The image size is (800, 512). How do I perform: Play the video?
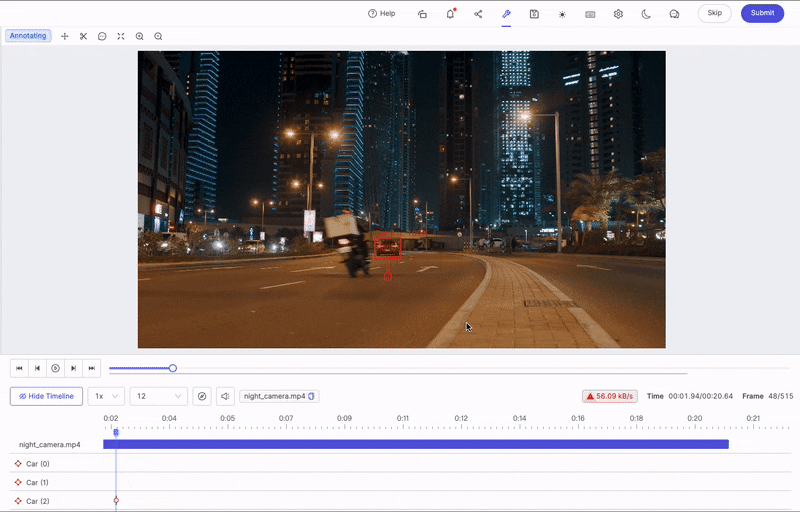56,368
